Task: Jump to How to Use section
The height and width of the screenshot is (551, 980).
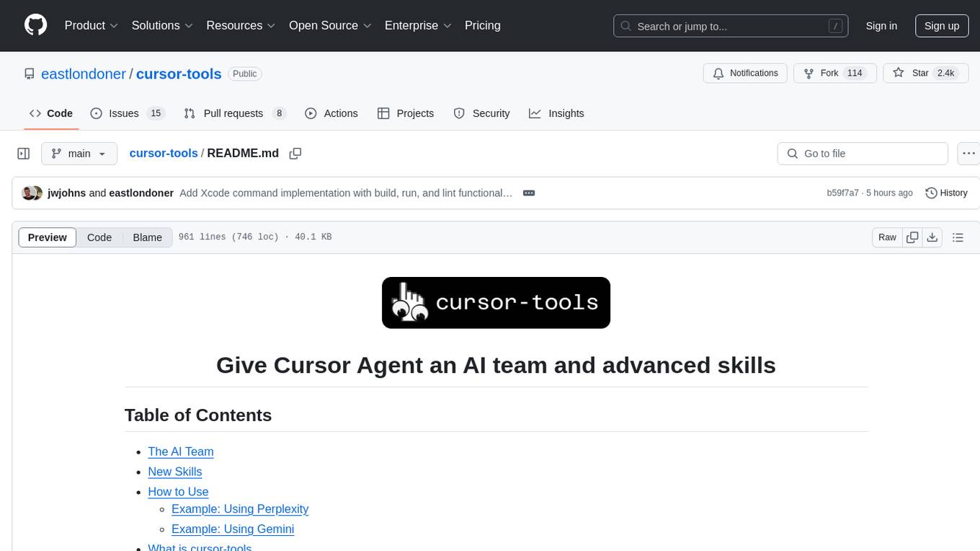Action: tap(178, 492)
